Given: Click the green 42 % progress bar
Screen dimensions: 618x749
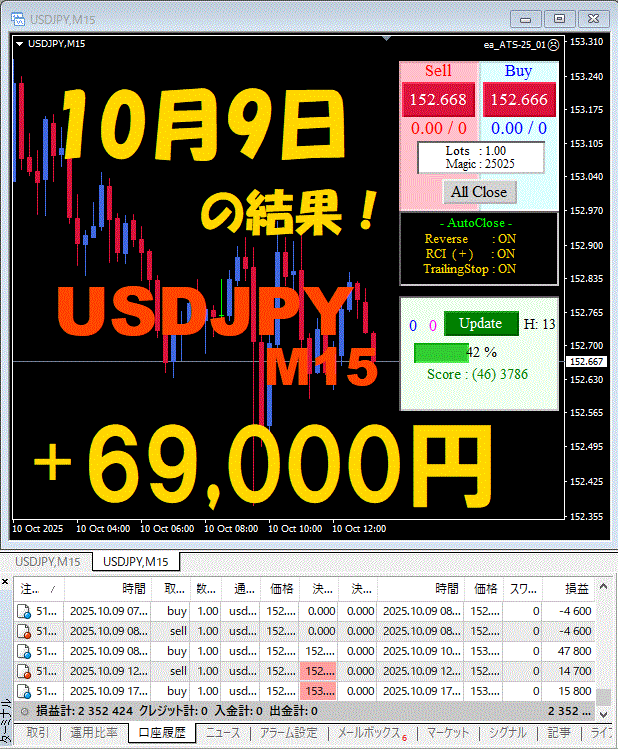Looking at the screenshot, I should point(441,353).
